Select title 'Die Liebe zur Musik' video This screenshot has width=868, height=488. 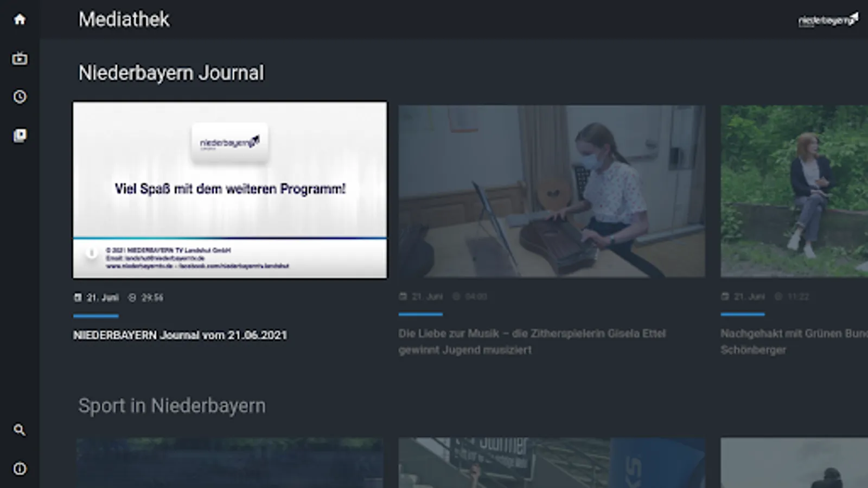532,342
